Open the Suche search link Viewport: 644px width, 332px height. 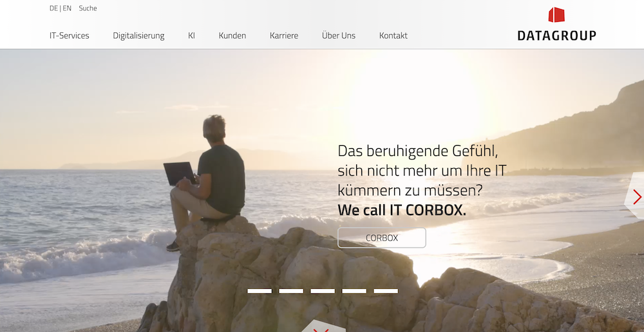tap(88, 8)
